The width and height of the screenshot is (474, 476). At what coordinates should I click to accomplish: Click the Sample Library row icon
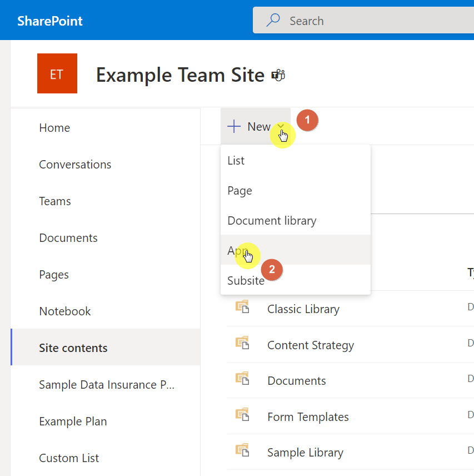(x=242, y=450)
